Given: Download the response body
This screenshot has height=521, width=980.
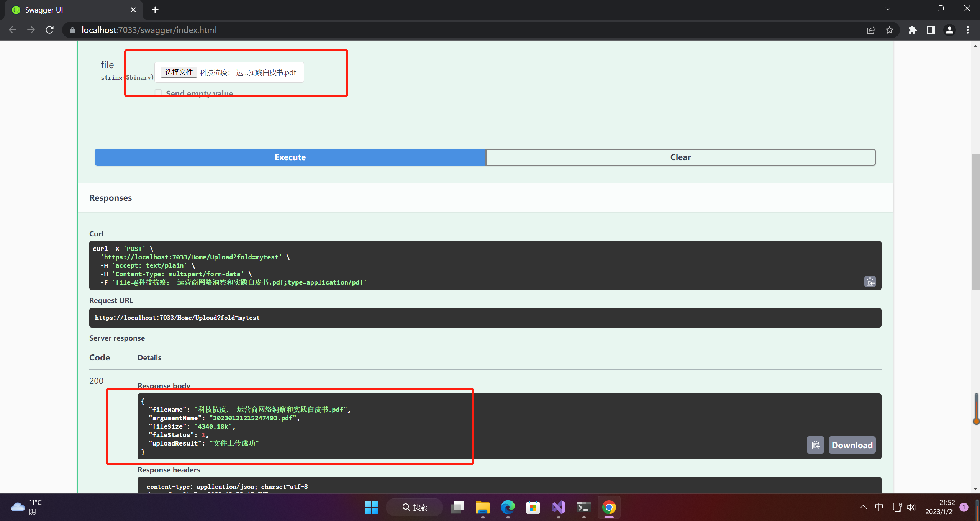Looking at the screenshot, I should (x=852, y=445).
